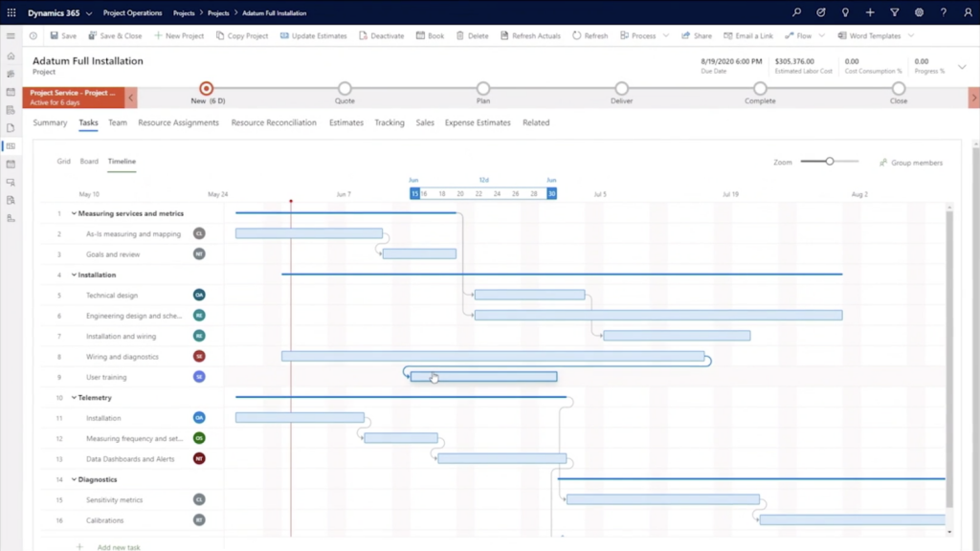Adjust the timeline Zoom slider
Screen dimensions: 980x551
(x=829, y=161)
